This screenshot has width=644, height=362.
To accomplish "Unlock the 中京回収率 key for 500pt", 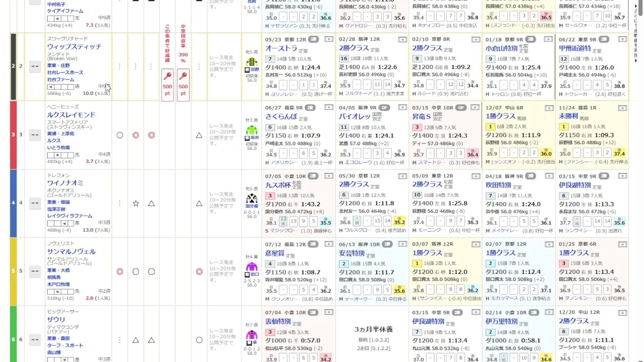I will [x=183, y=85].
